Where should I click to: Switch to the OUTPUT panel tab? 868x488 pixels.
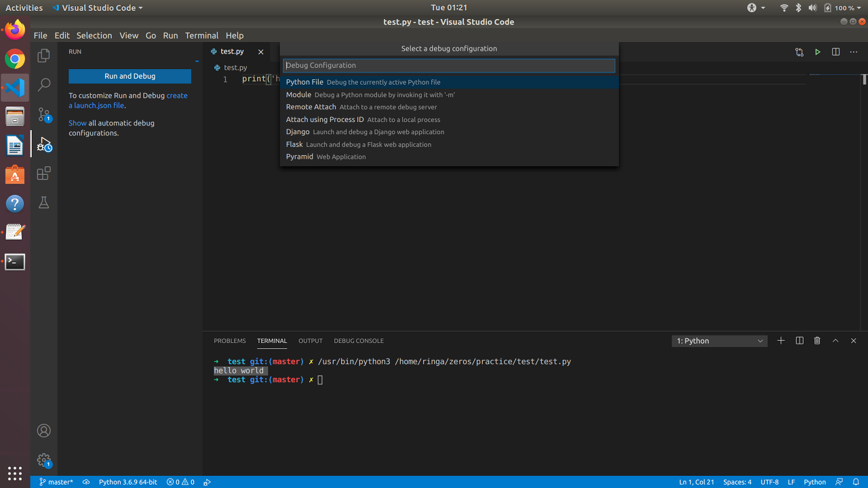tap(311, 341)
